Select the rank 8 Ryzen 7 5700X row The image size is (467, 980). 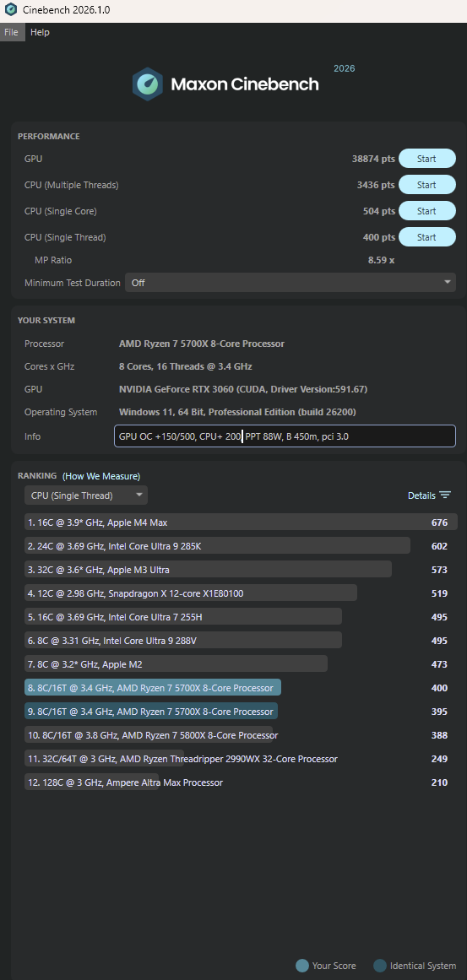click(241, 688)
